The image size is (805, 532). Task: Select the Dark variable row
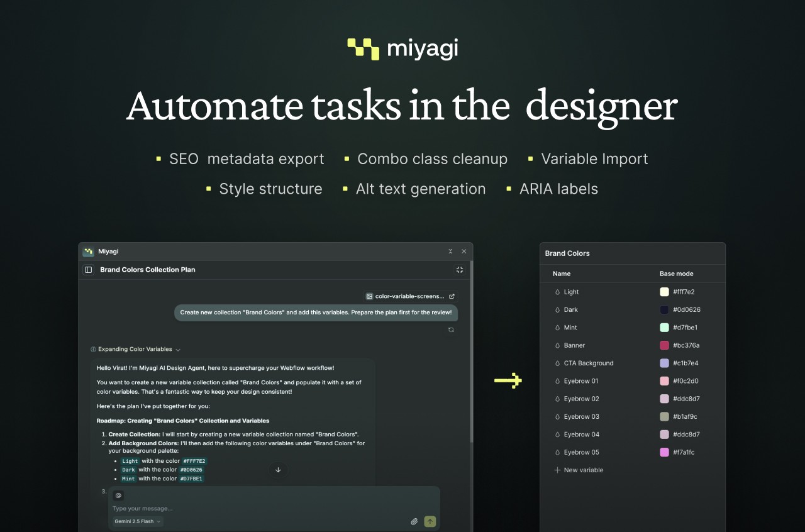(x=633, y=309)
